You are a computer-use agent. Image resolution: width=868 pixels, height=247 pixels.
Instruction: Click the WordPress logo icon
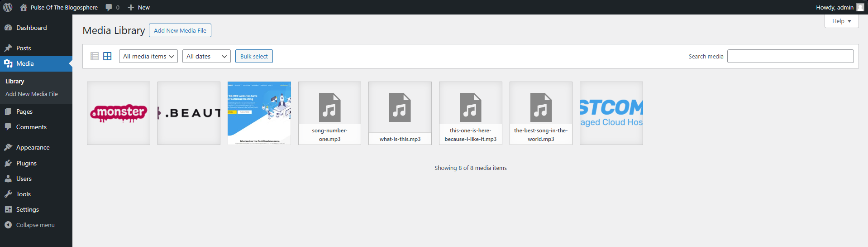(8, 7)
